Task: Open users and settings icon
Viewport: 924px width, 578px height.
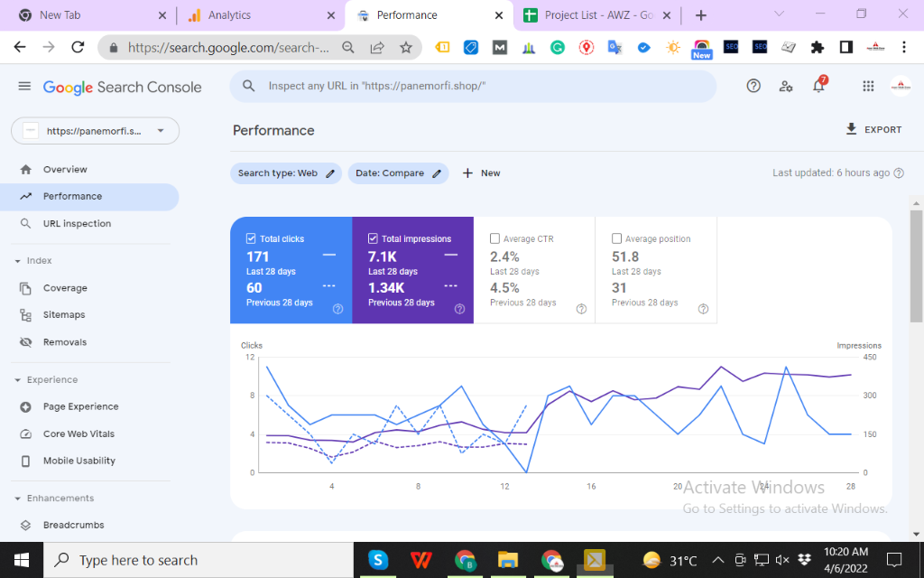Action: tap(786, 86)
